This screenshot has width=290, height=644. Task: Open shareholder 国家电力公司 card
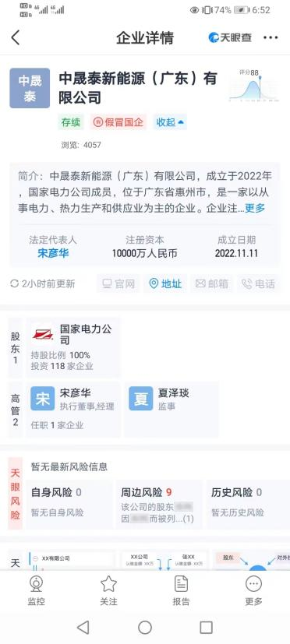[73, 347]
